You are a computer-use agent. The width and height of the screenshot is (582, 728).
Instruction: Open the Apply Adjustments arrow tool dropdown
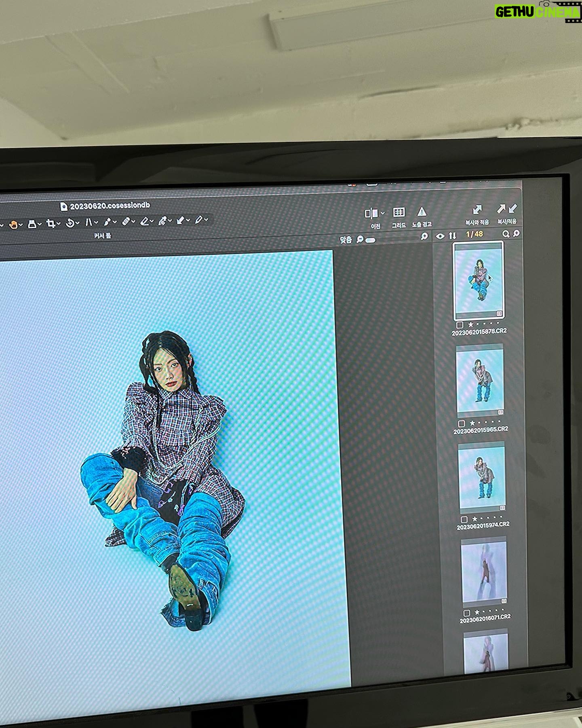pyautogui.click(x=188, y=220)
